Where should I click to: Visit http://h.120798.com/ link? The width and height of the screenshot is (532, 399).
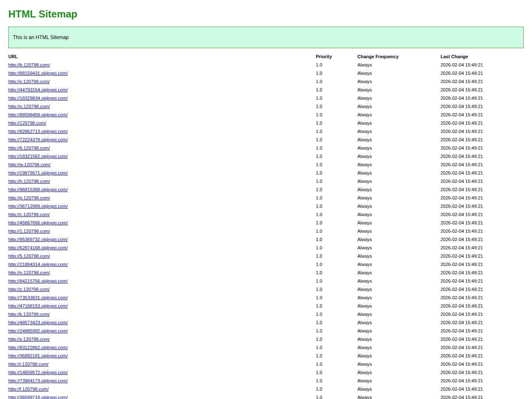29,181
